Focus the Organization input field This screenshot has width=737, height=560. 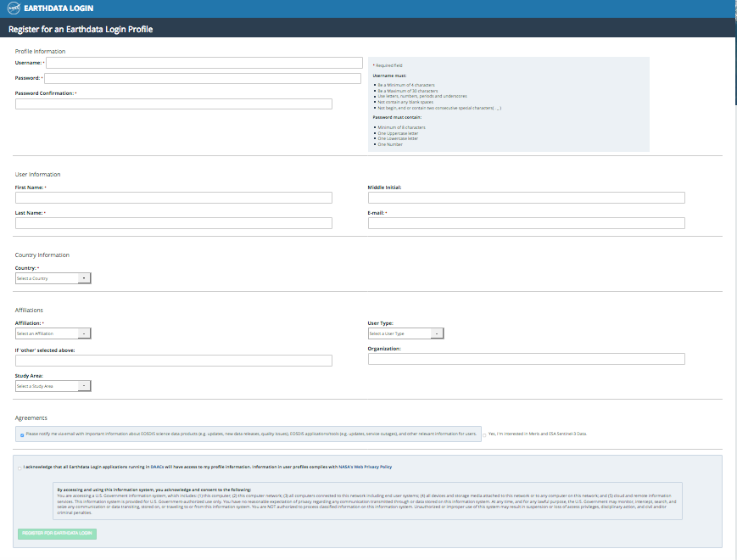click(x=527, y=359)
